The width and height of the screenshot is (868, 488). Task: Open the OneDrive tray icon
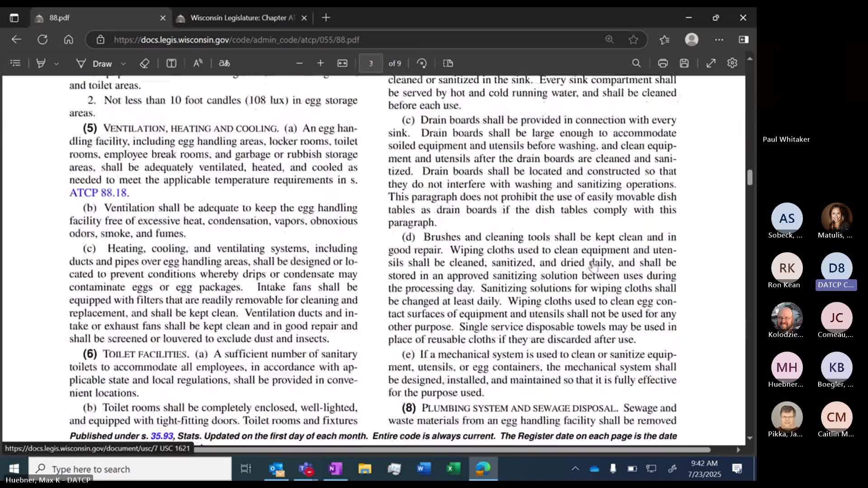click(594, 469)
